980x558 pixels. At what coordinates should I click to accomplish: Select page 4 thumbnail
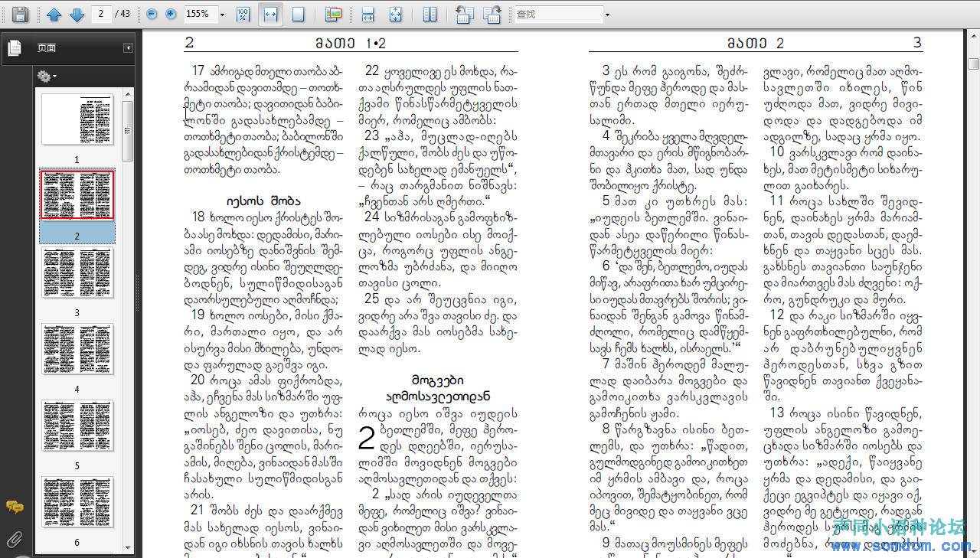click(x=77, y=350)
